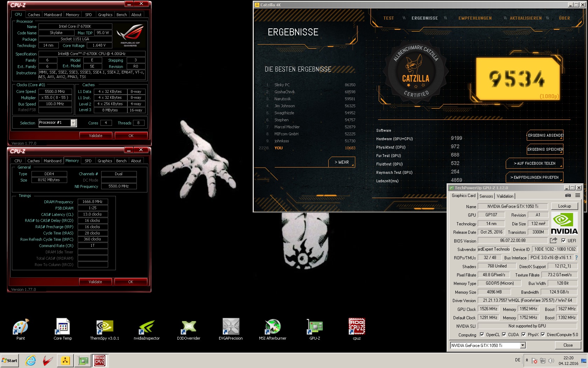588x368 pixels.
Task: Click ERGEBNIS SPEICHERN button
Action: tap(545, 149)
